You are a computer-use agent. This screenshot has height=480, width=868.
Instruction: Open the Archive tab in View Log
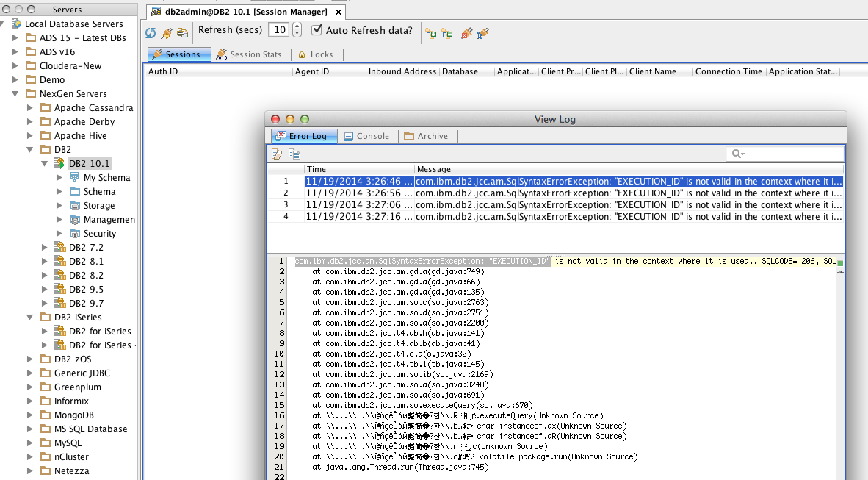[426, 136]
